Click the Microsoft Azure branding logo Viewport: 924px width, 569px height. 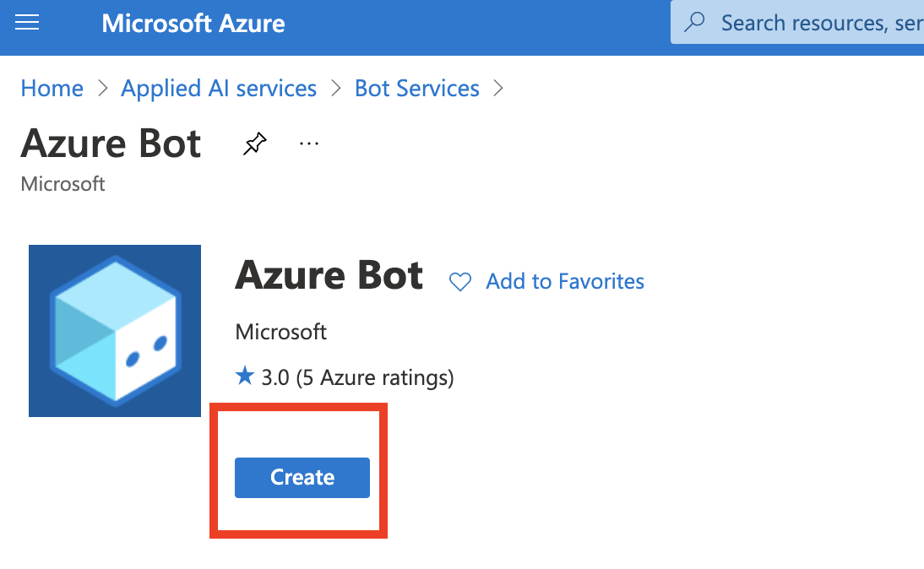click(193, 22)
